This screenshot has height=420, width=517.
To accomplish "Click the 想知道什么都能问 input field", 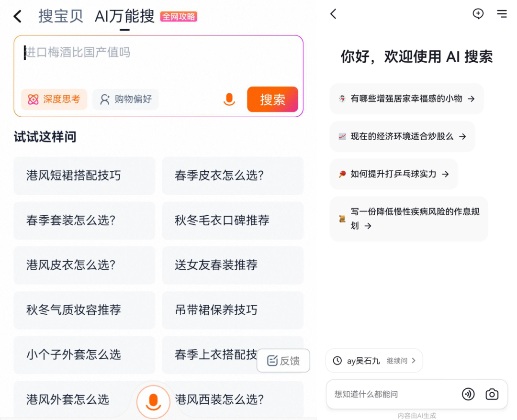I will click(x=393, y=394).
